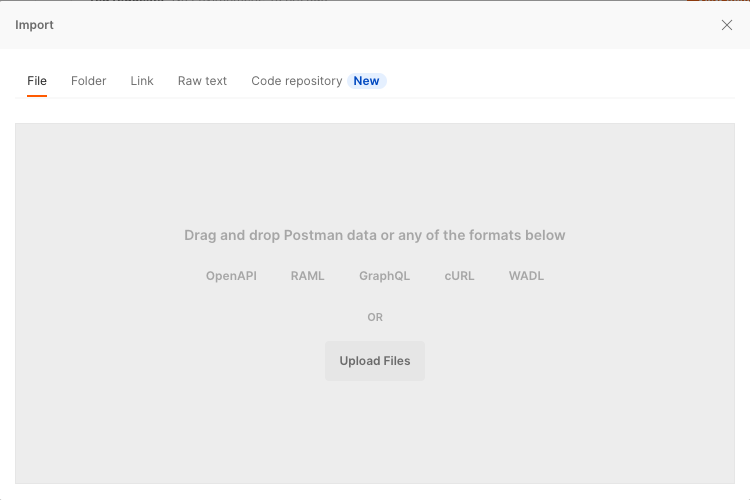Go to the Raw text tab
750x500 pixels.
(x=202, y=81)
